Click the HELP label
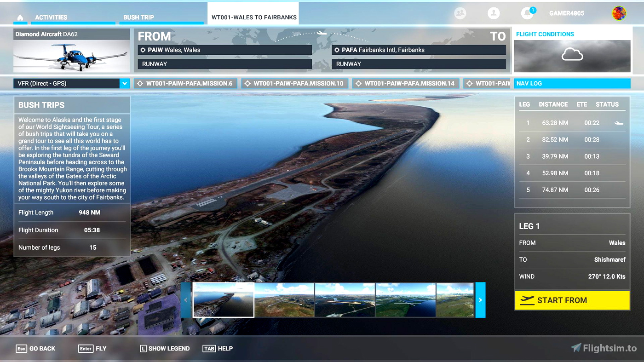The width and height of the screenshot is (644, 362). (225, 349)
